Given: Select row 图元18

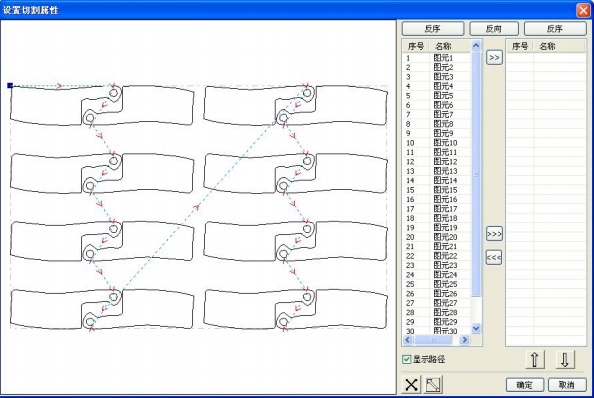Looking at the screenshot, I should point(437,218).
